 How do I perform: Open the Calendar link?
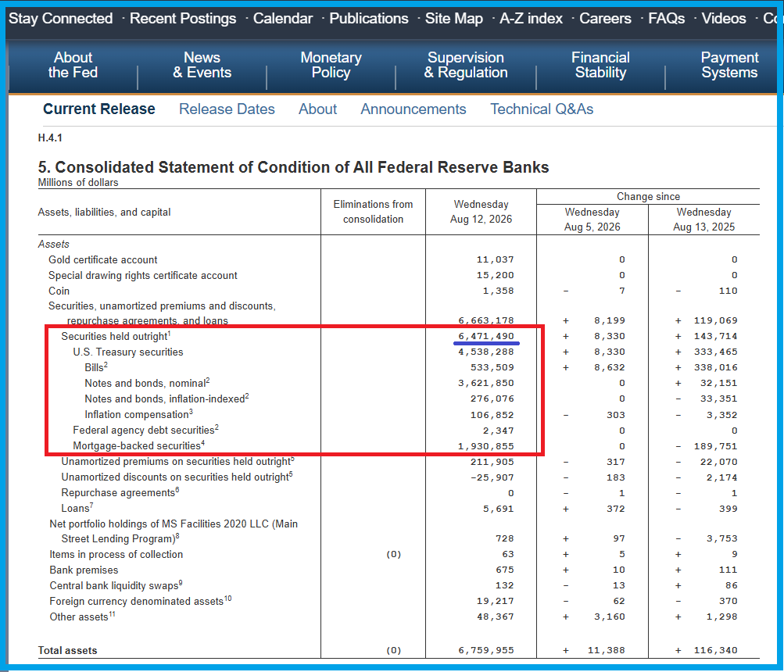(282, 19)
